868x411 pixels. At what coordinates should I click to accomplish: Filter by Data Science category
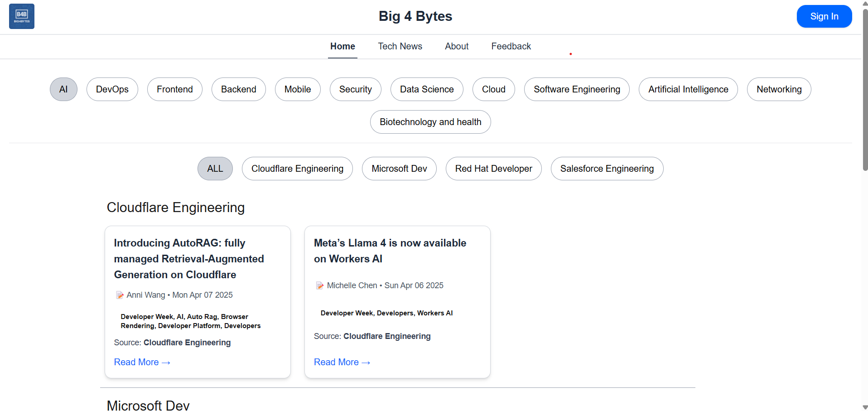[427, 89]
